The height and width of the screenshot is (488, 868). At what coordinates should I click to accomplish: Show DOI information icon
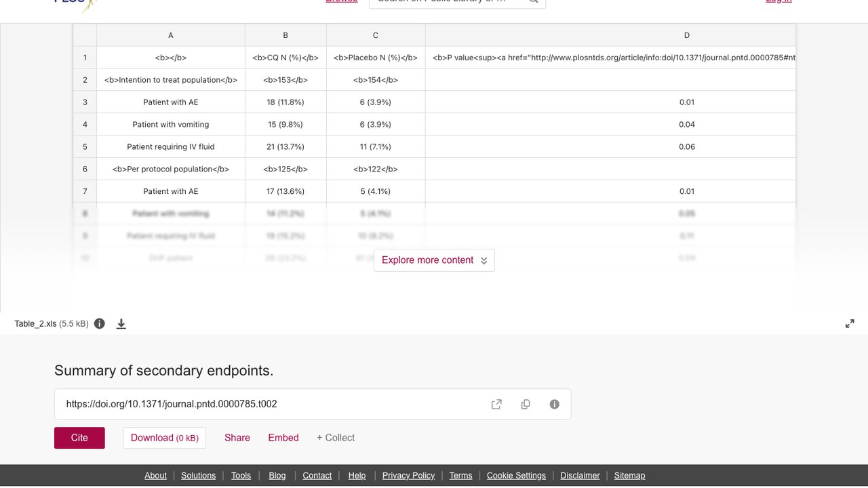pos(555,404)
